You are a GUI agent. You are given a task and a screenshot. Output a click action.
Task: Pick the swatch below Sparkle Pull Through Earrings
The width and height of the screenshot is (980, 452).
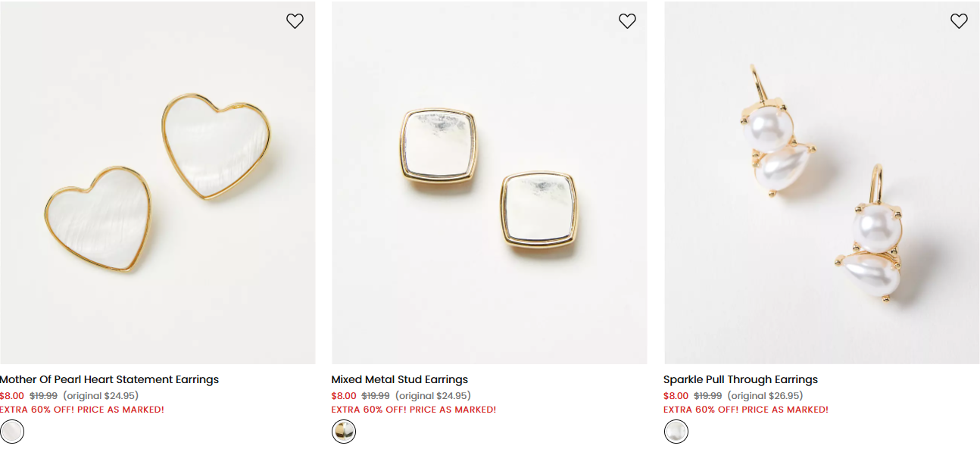[676, 432]
